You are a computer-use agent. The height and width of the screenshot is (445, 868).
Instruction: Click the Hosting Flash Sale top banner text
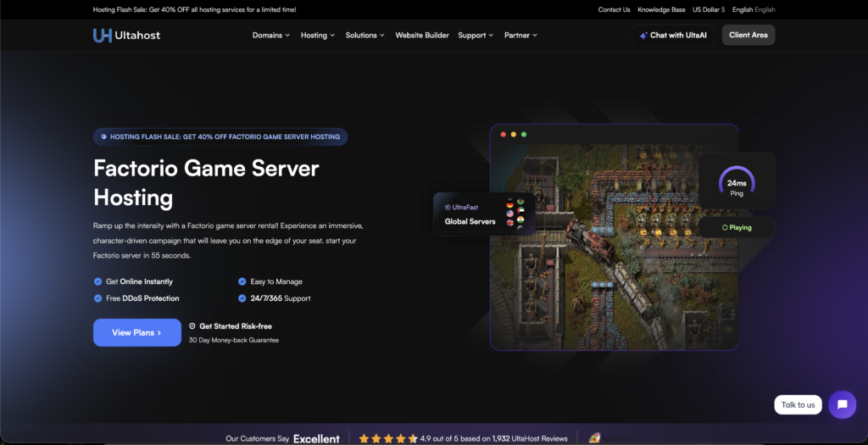[194, 9]
